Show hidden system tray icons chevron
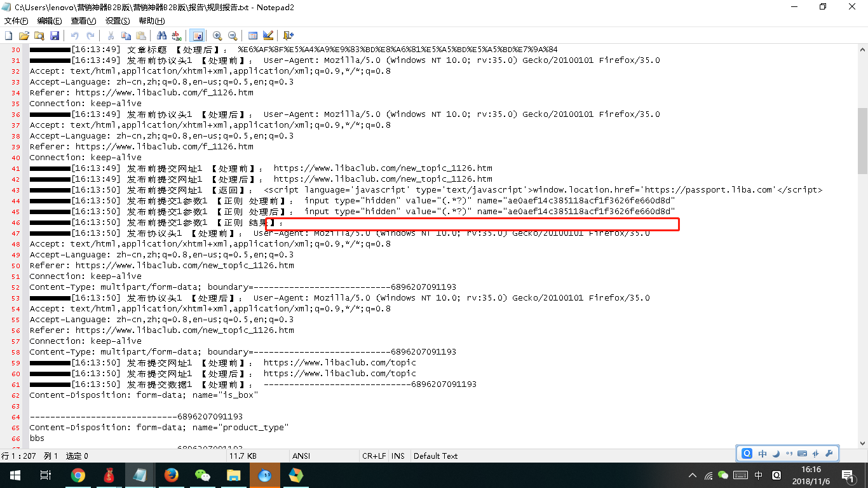This screenshot has width=868, height=488. pos(693,475)
